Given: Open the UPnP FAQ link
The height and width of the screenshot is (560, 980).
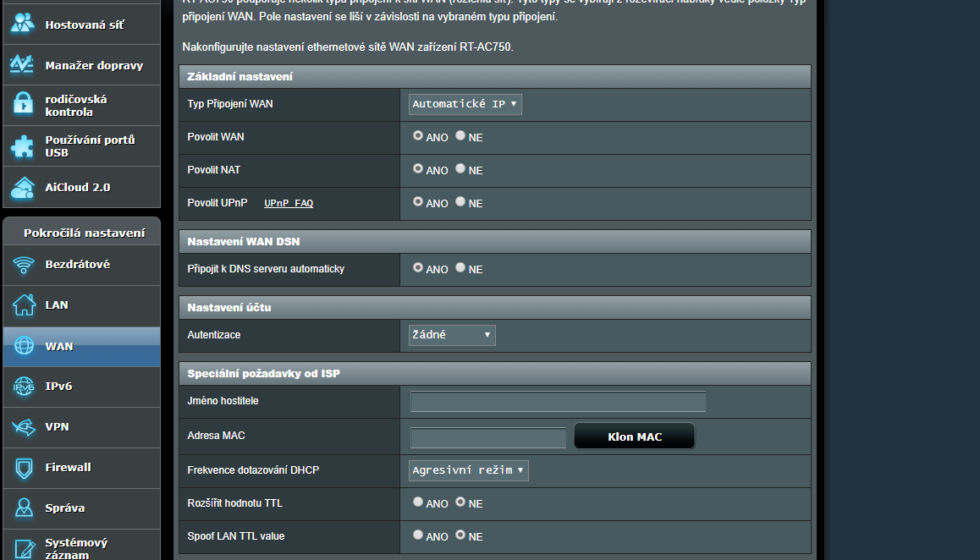Looking at the screenshot, I should [289, 203].
